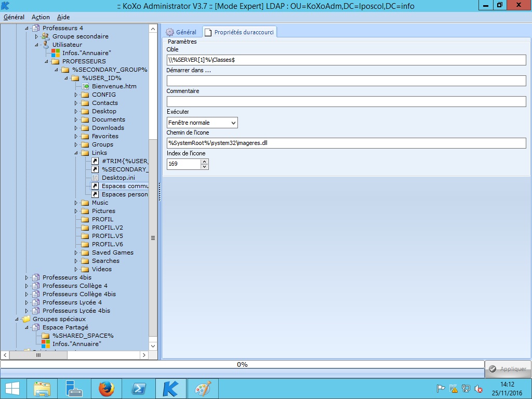The width and height of the screenshot is (532, 399).
Task: Collapse the Utilisateur node
Action: [37, 45]
